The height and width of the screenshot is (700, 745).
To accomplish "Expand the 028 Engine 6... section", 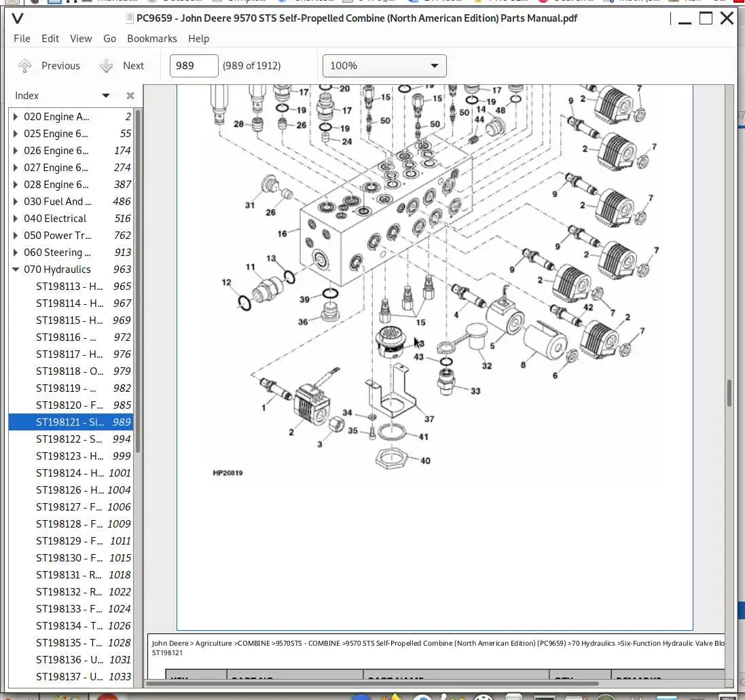I will coord(15,185).
